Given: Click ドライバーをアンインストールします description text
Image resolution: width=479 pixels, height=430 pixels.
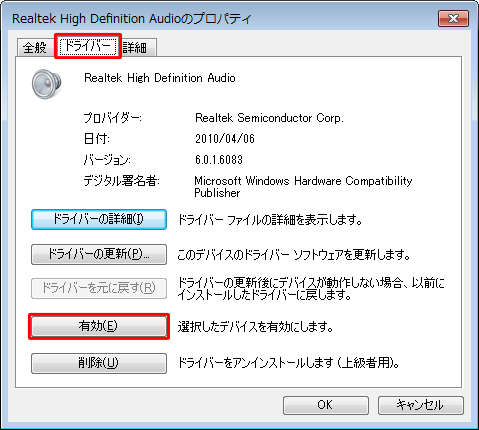Looking at the screenshot, I should 289,363.
